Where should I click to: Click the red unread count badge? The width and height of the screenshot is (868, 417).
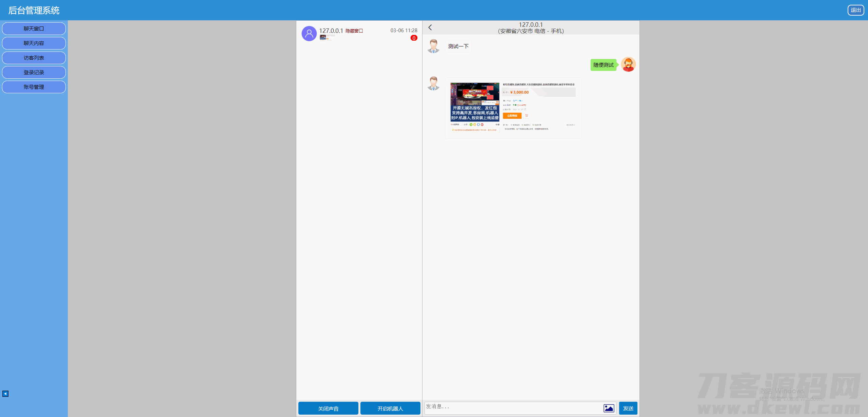click(x=414, y=38)
